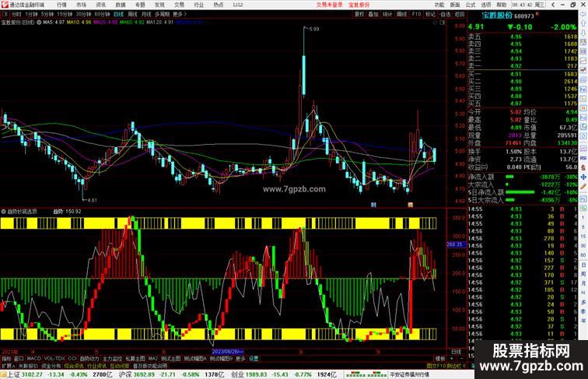
Task: Click the diamond icon at chart corner
Action: coord(435,23)
